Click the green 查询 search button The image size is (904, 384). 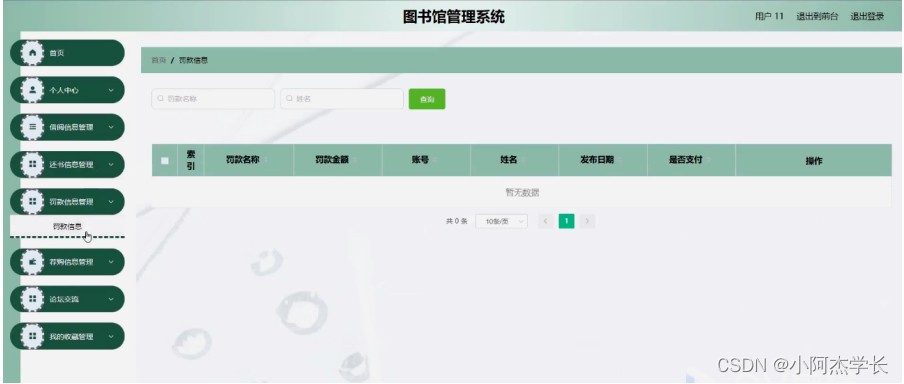click(427, 99)
